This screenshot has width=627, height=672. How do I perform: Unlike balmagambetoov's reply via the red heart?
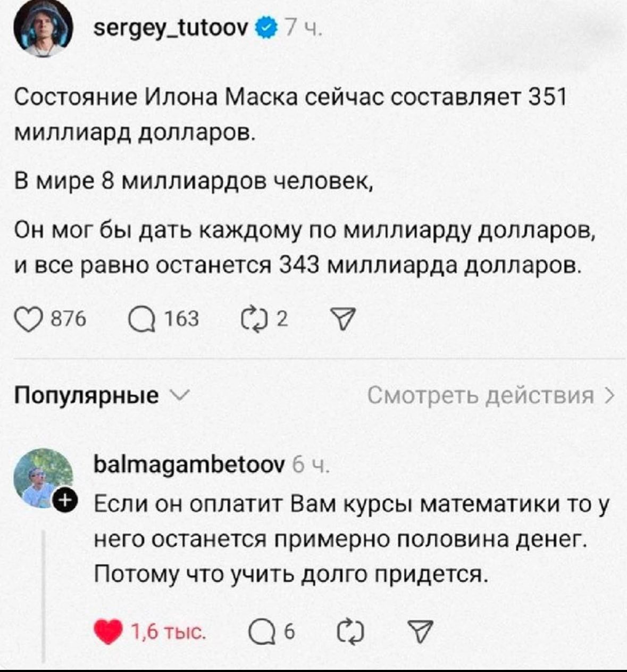point(108,632)
